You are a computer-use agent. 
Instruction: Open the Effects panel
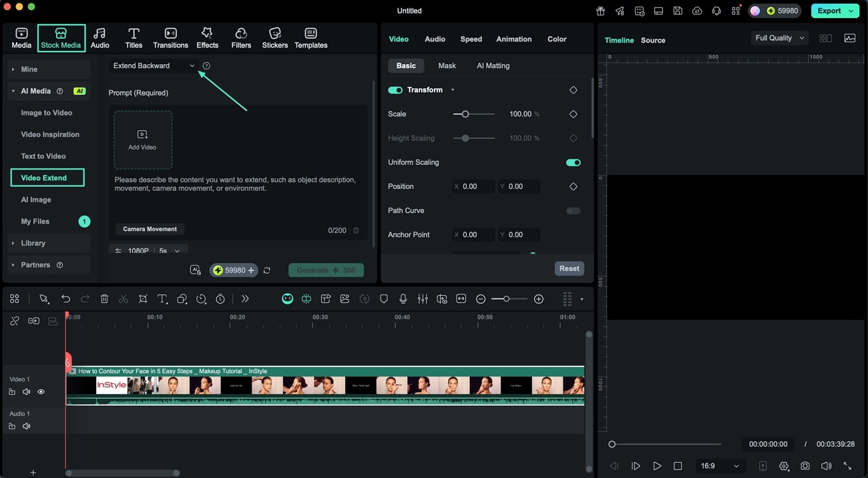[207, 38]
